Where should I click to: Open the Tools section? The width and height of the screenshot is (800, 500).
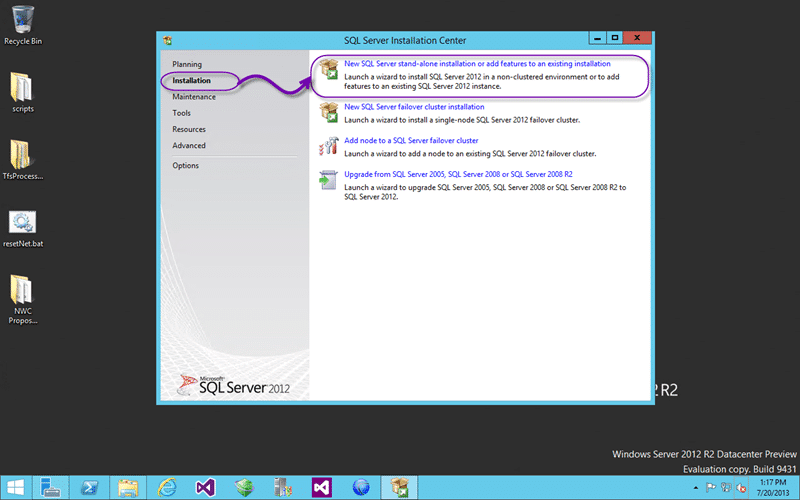(x=181, y=113)
